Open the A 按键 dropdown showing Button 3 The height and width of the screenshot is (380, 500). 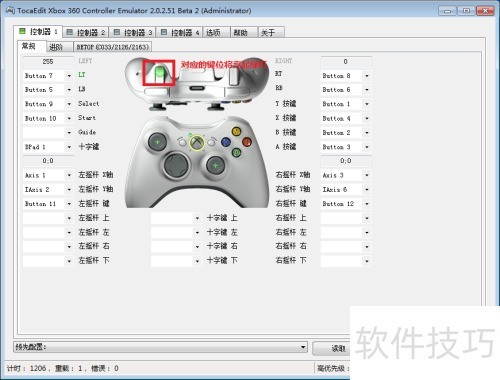(346, 147)
